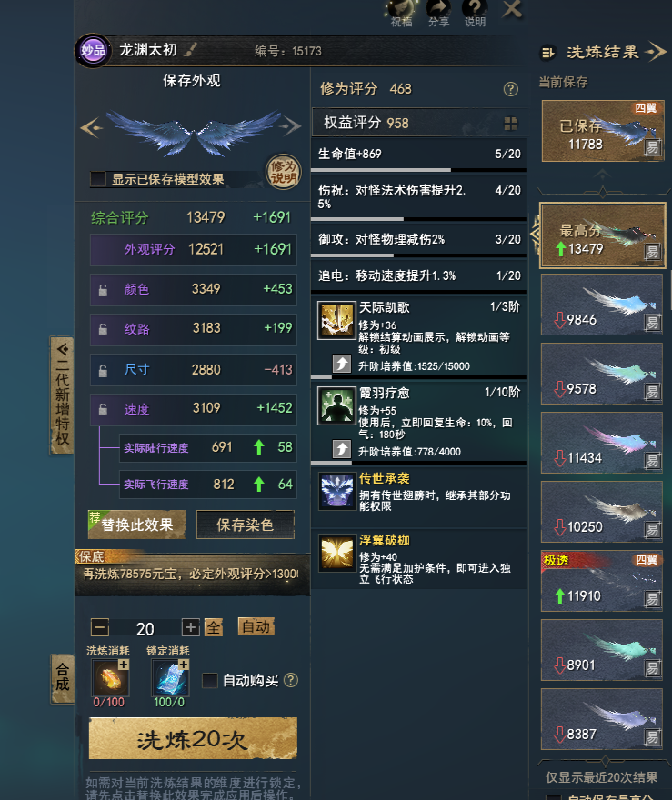Click the 洗炼20次 button
Viewport: 672px width, 800px height.
pyautogui.click(x=193, y=739)
